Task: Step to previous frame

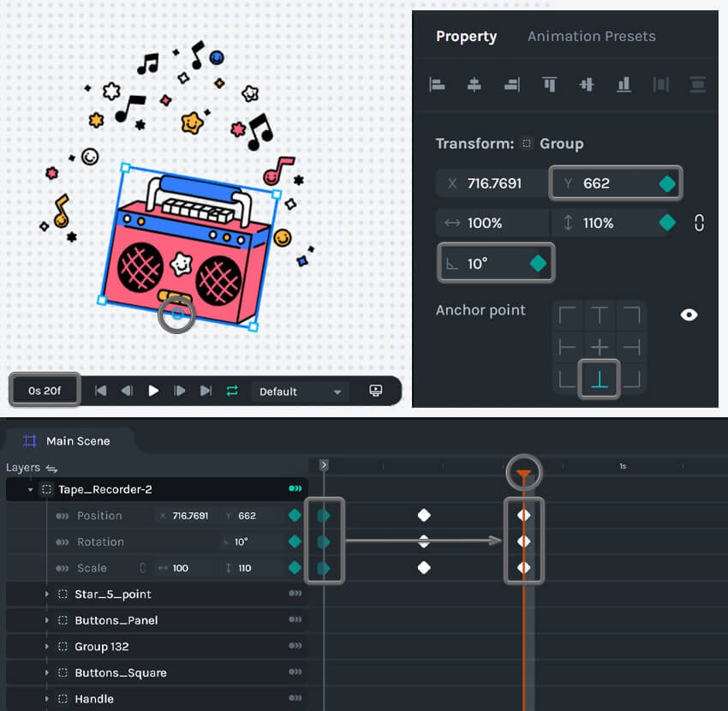Action: [x=127, y=391]
